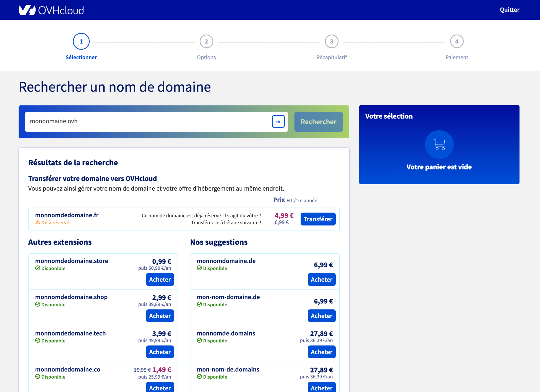Image resolution: width=540 pixels, height=392 pixels.
Task: Click the Sélectionner step label
Action: 81,57
